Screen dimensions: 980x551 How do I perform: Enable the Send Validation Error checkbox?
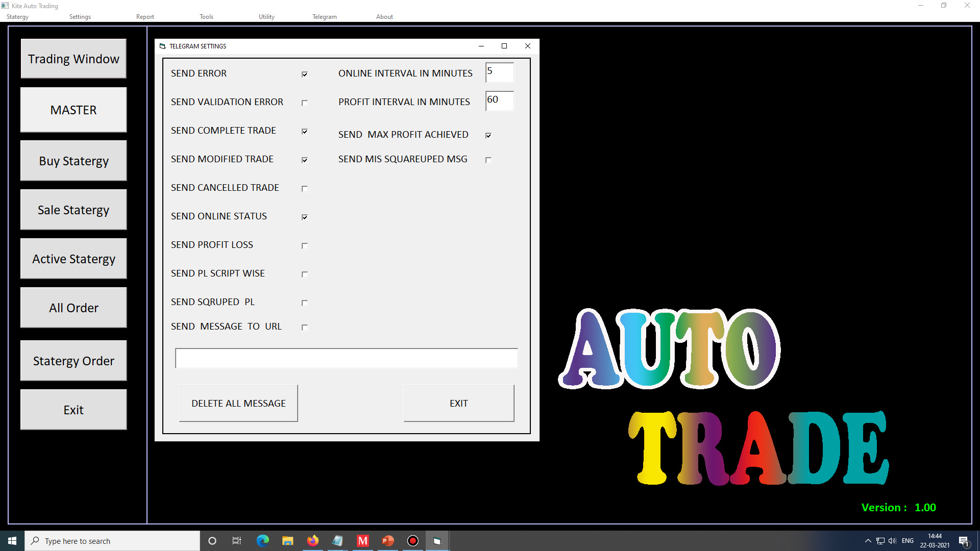coord(305,103)
